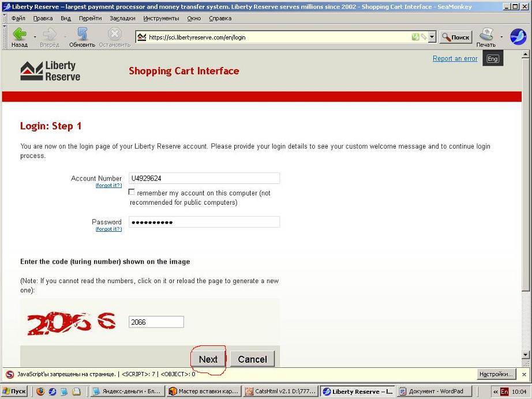Screen dimensions: 532x399
Task: Open the Окно menu
Action: 194,18
